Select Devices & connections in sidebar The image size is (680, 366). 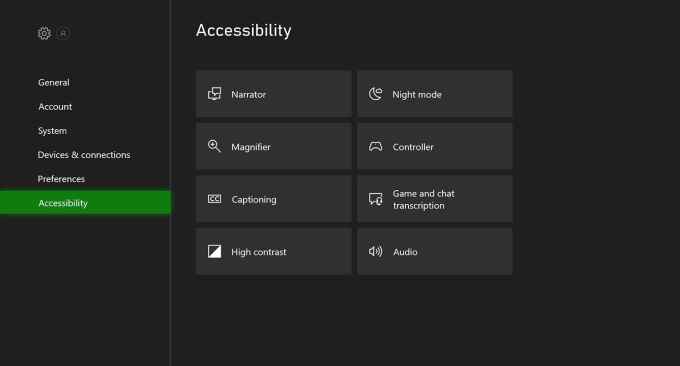click(x=84, y=155)
